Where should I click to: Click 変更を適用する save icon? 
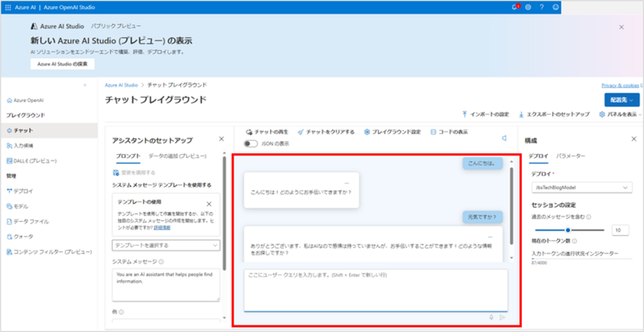[116, 173]
